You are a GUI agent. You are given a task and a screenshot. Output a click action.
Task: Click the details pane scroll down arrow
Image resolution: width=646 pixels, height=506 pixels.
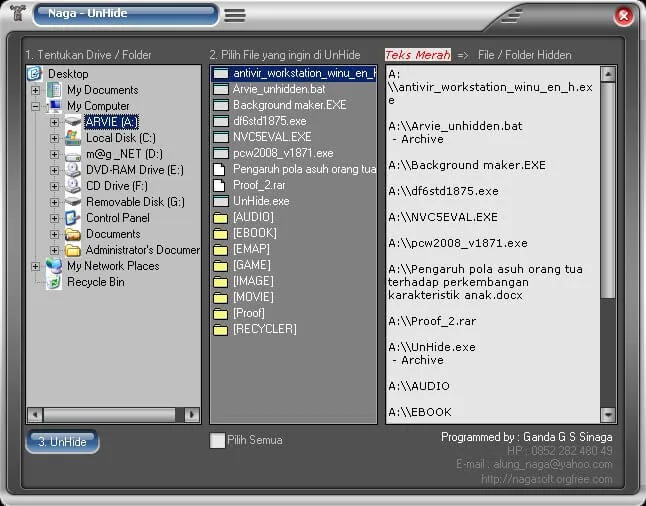coord(608,415)
